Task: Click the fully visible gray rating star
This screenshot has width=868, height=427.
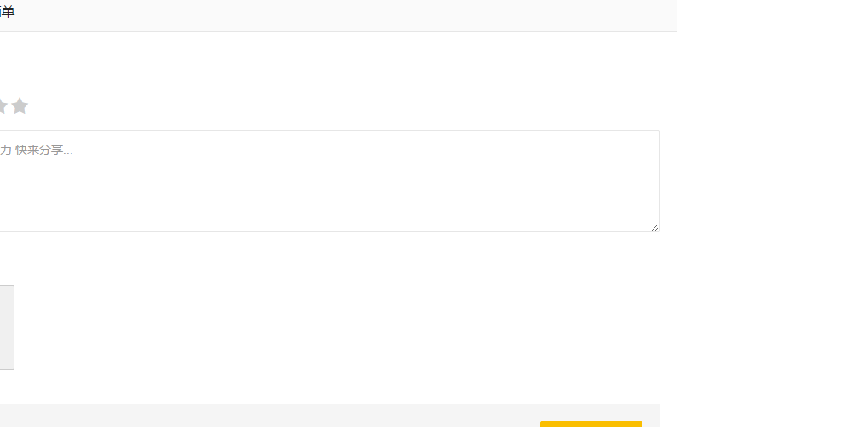Action: pyautogui.click(x=20, y=106)
